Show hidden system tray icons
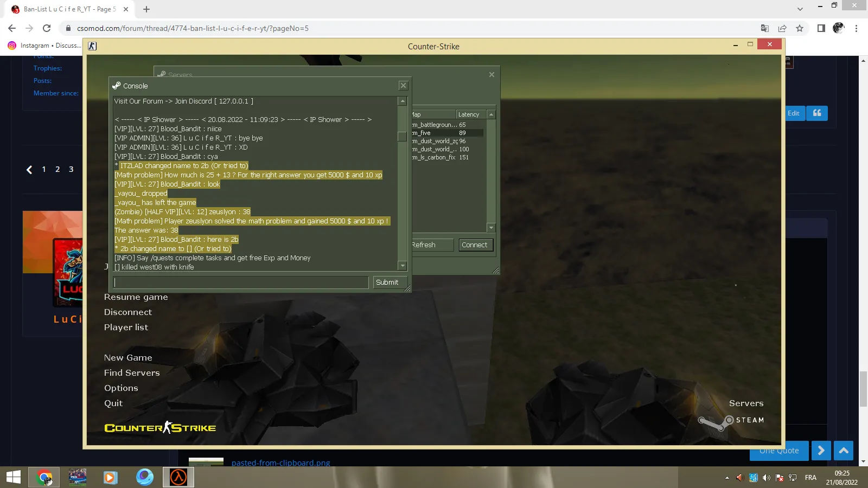 tap(727, 478)
